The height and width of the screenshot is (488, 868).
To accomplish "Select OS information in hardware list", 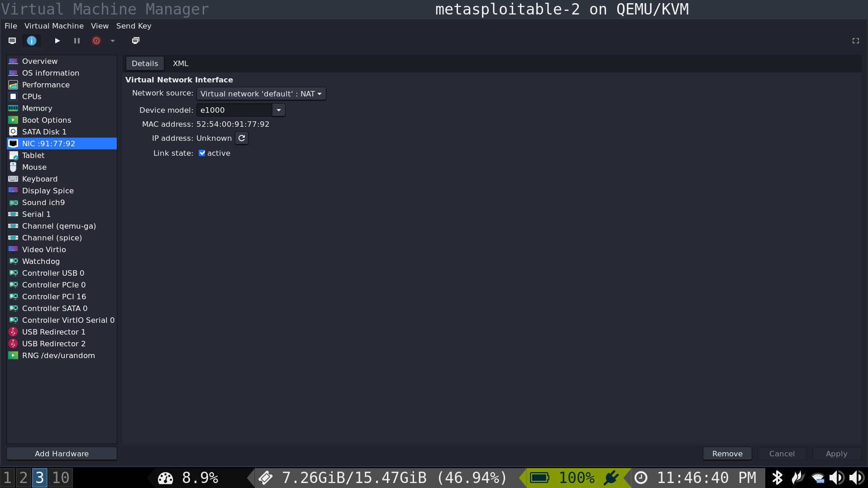I will [62, 73].
